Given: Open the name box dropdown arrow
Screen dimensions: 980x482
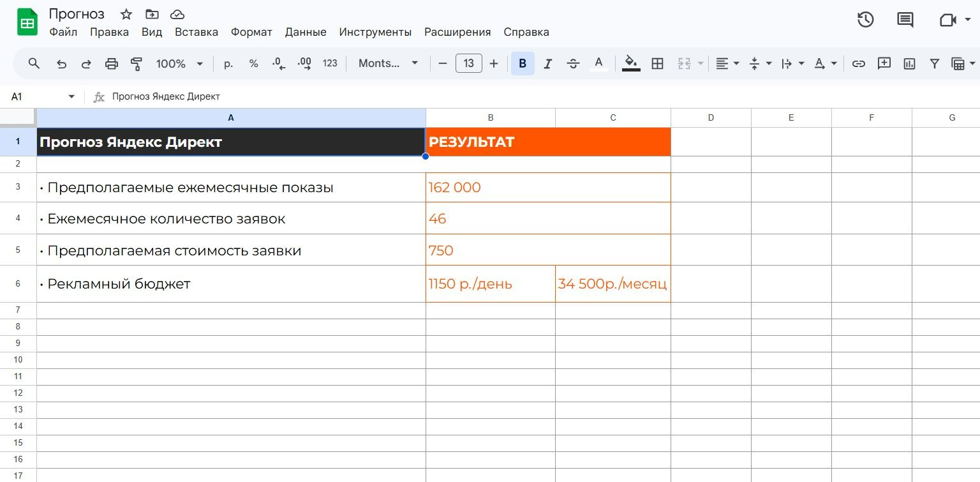Looking at the screenshot, I should [x=71, y=96].
